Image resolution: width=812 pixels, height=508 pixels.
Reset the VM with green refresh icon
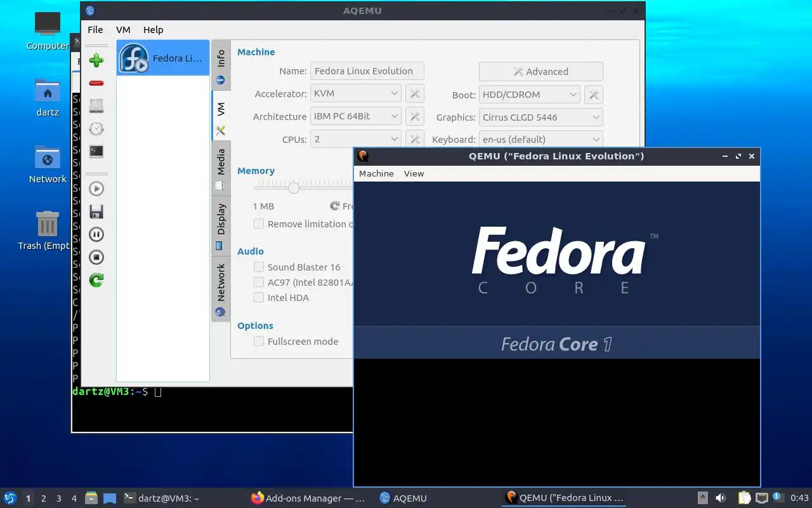96,280
